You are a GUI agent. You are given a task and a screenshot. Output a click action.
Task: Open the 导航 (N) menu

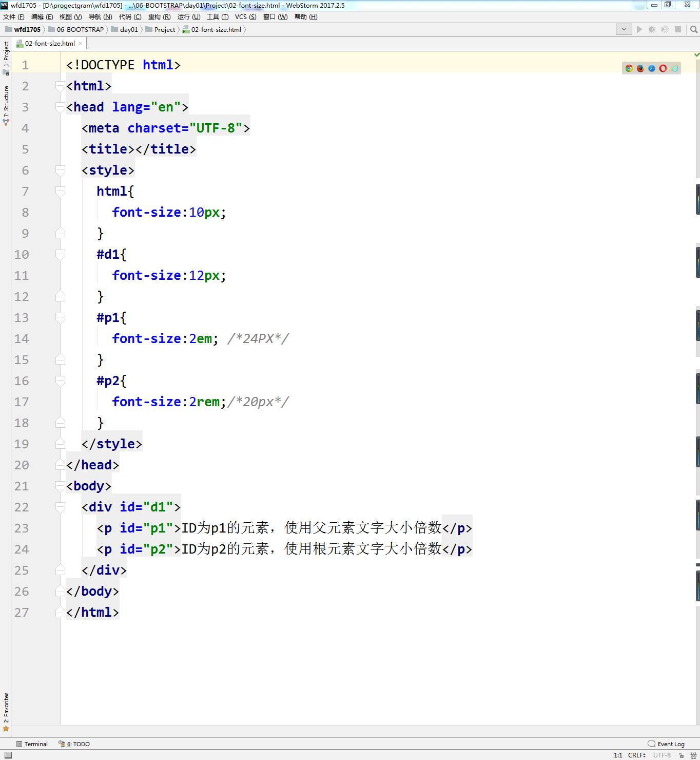(x=101, y=17)
